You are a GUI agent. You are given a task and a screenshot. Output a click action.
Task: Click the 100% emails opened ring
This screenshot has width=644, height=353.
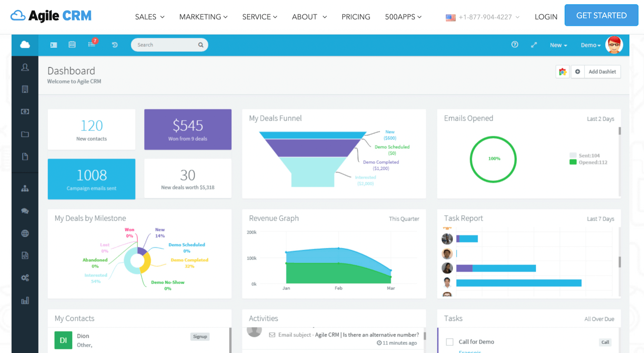tap(493, 159)
